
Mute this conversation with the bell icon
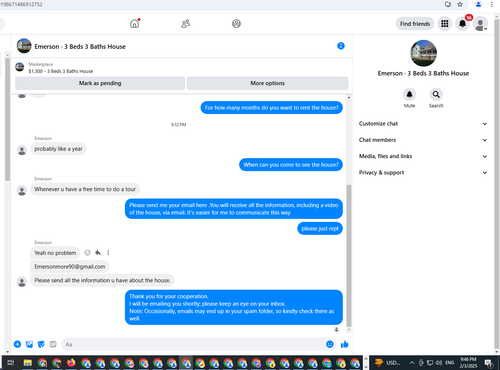coord(409,95)
